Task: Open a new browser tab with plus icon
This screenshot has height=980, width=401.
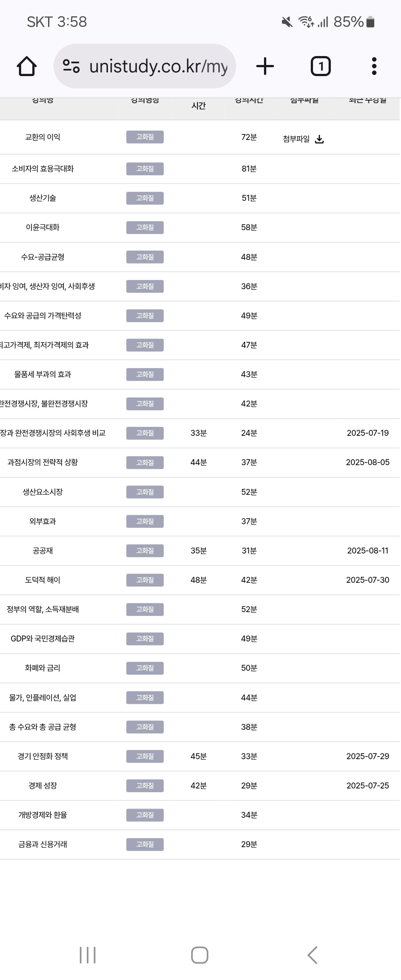Action: tap(265, 65)
